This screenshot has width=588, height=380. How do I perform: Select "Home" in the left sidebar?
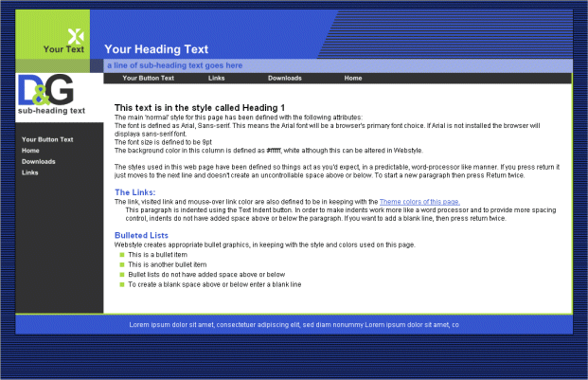pyautogui.click(x=30, y=151)
